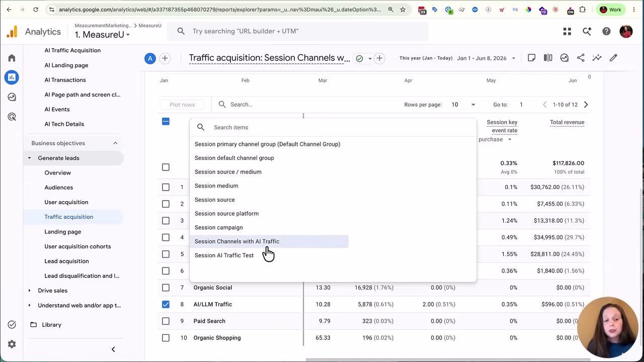The height and width of the screenshot is (362, 644).
Task: Open the Help question mark icon
Action: click(x=606, y=32)
